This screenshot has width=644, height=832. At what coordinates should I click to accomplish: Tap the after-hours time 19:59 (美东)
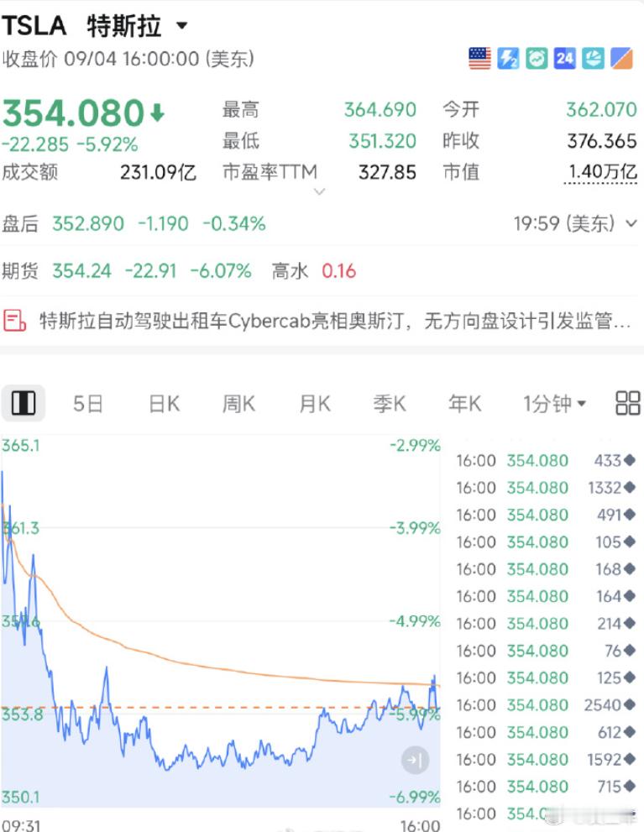click(564, 223)
